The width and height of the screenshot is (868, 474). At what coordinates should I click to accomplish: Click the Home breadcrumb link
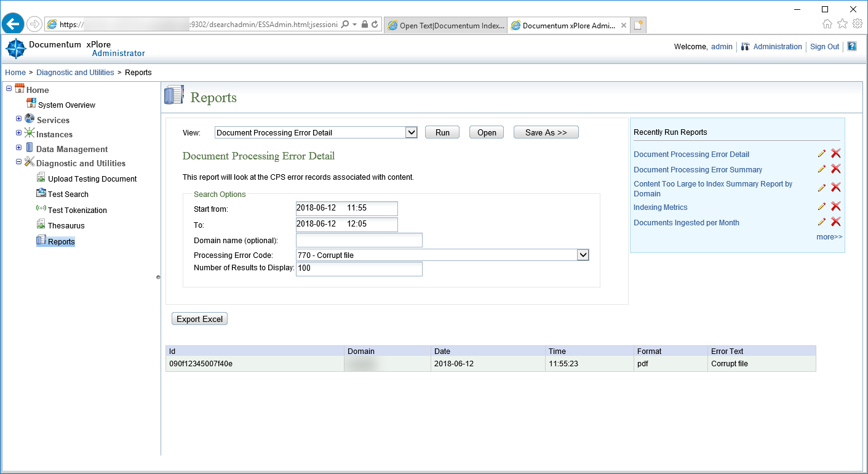coord(15,73)
